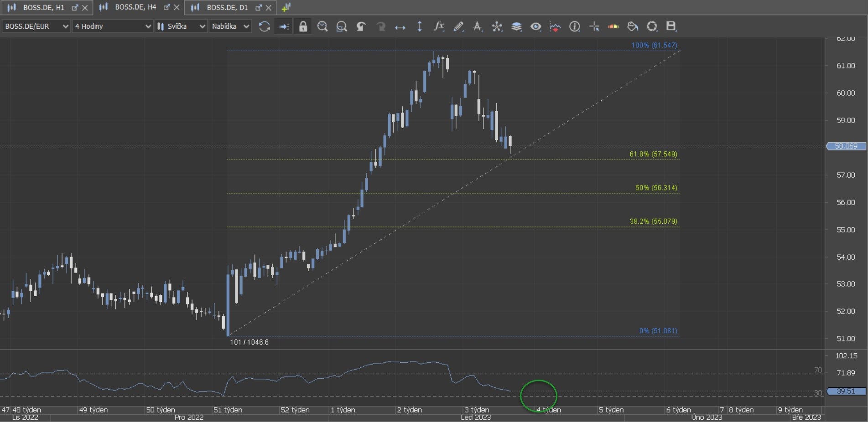Click the horizontal scale arrows icon
This screenshot has height=422, width=868.
(x=400, y=27)
